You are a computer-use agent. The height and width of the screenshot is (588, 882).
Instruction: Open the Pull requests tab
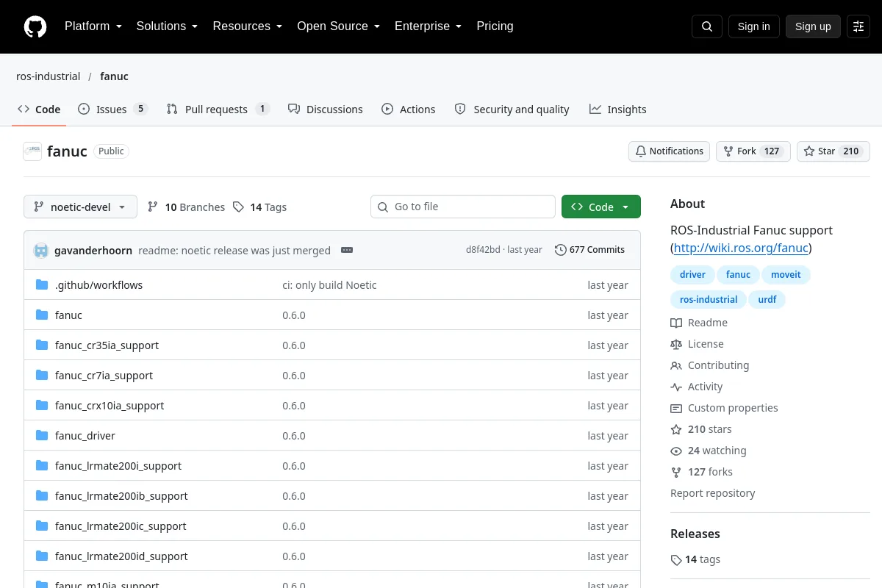tap(218, 110)
